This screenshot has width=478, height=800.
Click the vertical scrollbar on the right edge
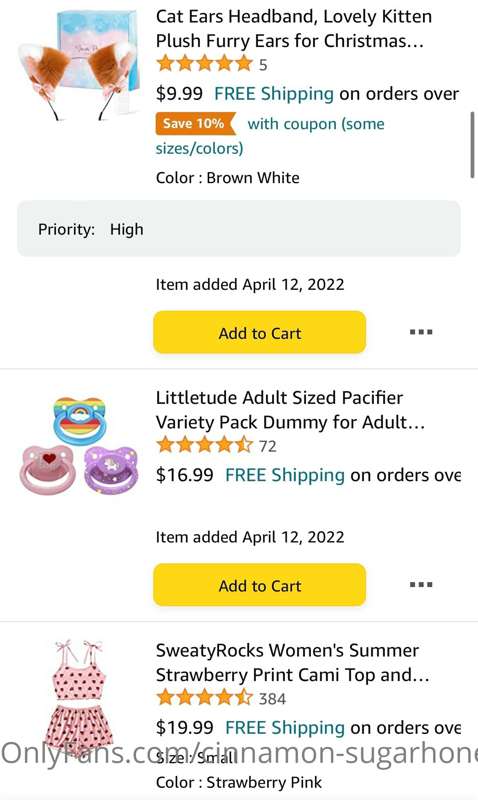click(x=473, y=145)
